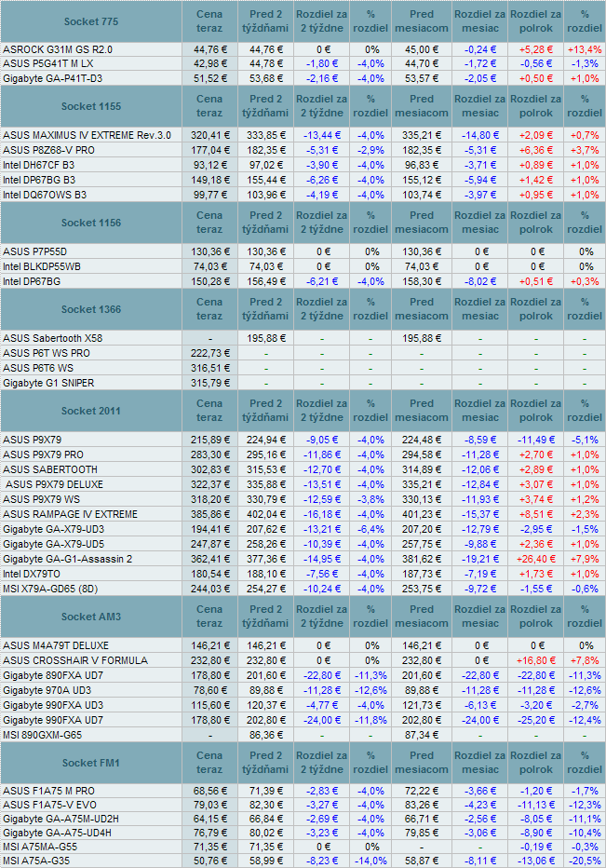The width and height of the screenshot is (606, 868).
Task: Select the -20,5% percent difference value
Action: (x=585, y=861)
